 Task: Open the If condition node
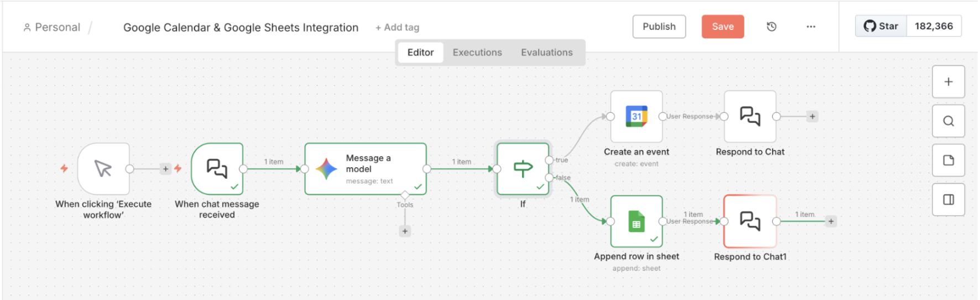(x=523, y=169)
